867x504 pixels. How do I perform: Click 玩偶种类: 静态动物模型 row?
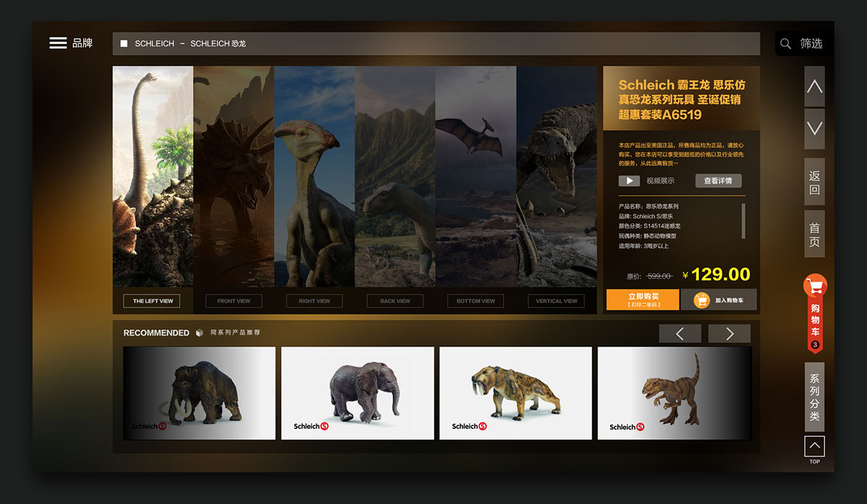647,236
